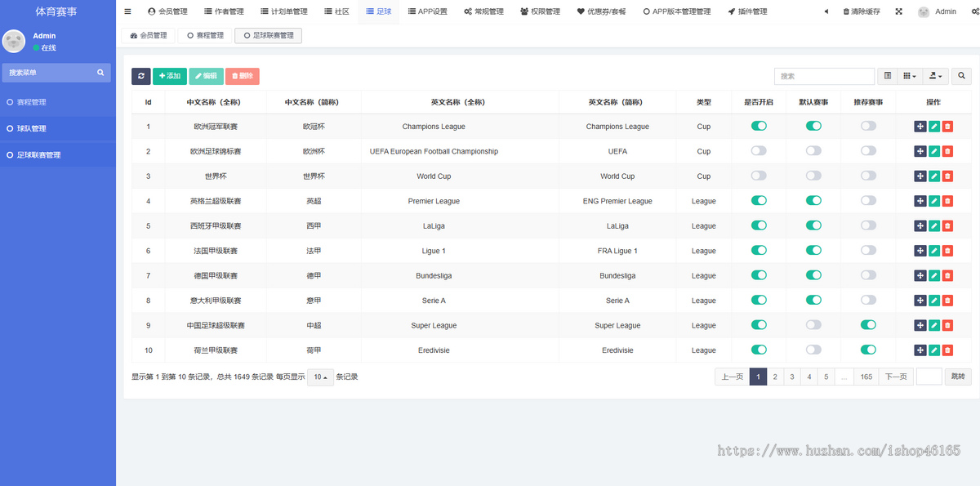This screenshot has width=980, height=486.
Task: Disable 推荐赛事 switch for 中国足球超级联赛
Action: (x=868, y=325)
